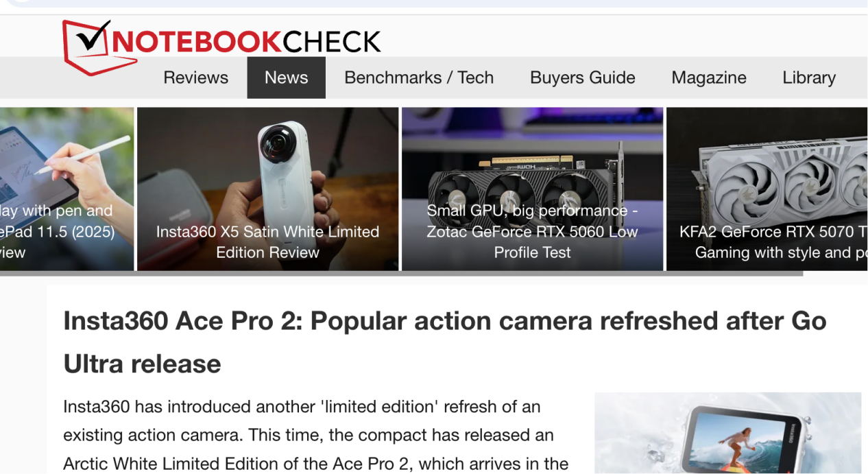868x474 pixels.
Task: Click the carousel horizontal scrollbar
Action: [x=401, y=274]
